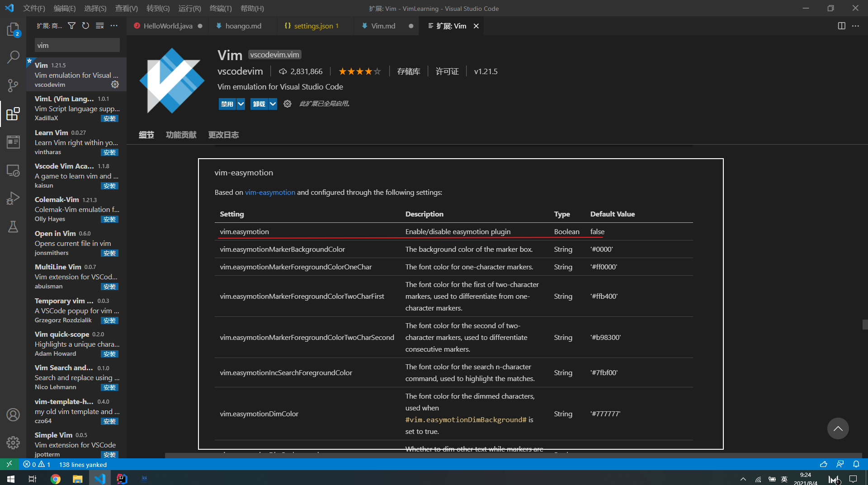
Task: Open editor More Actions ellipsis menu
Action: click(x=855, y=26)
